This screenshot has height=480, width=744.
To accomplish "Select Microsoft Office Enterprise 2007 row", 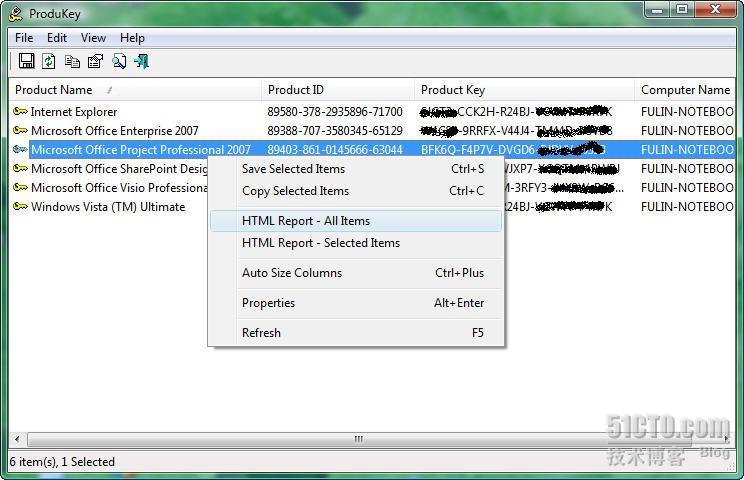I will coord(372,131).
